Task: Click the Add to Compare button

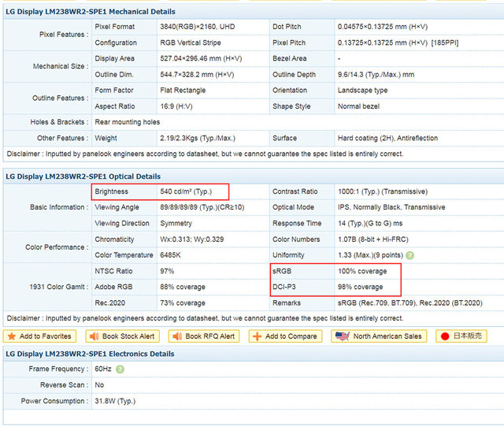Action: tap(285, 336)
